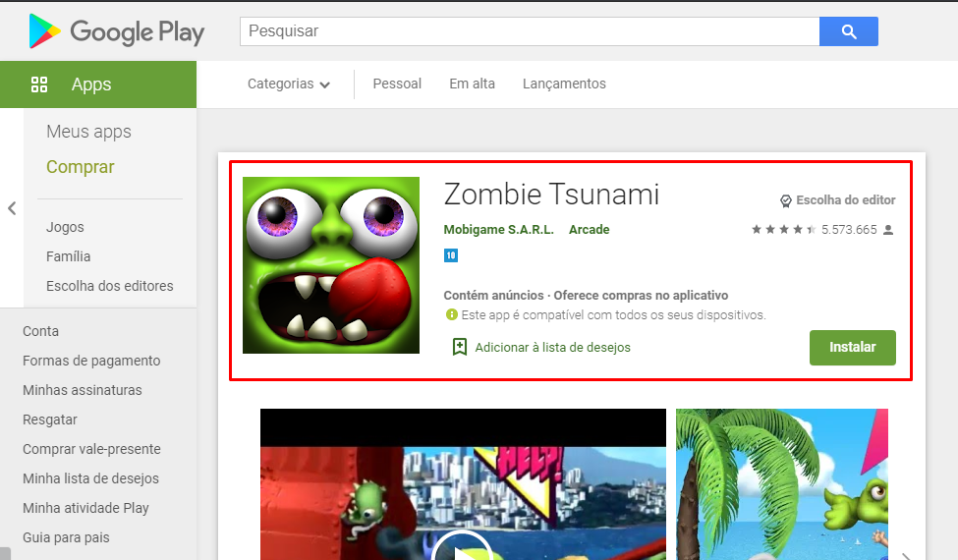
Task: Switch to the Lançamentos tab
Action: click(564, 84)
